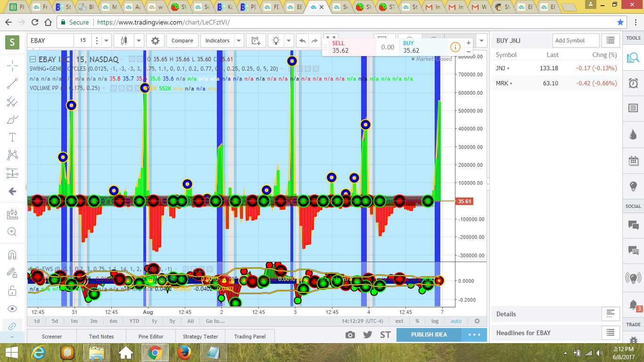Click the Compare button

point(182,41)
